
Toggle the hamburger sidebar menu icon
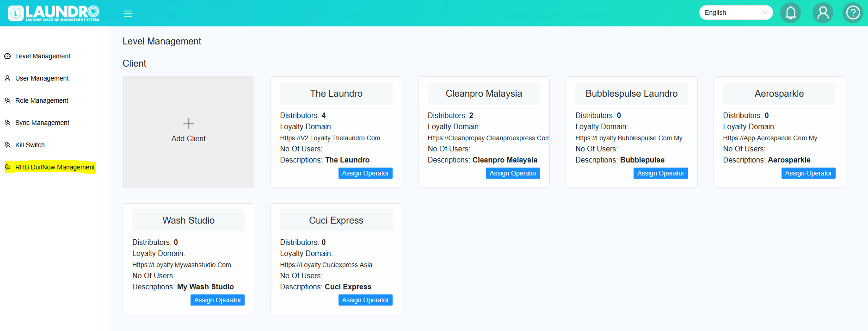(x=128, y=14)
